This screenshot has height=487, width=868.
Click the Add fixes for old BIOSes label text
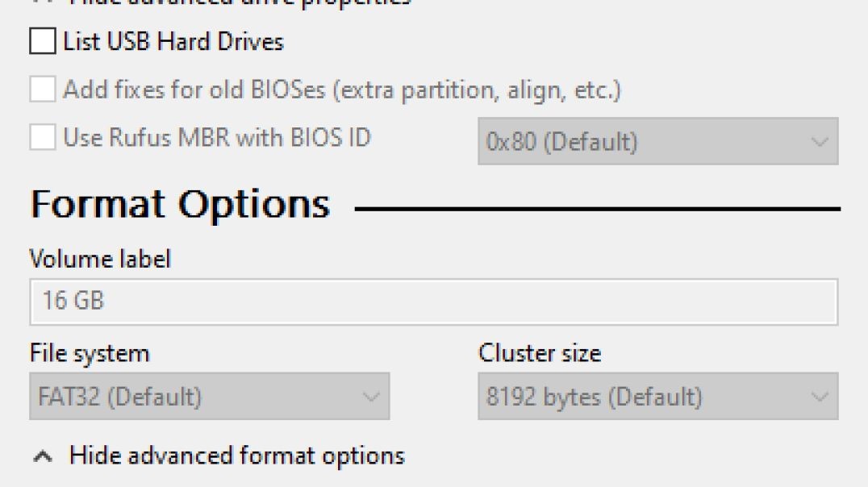tap(343, 89)
